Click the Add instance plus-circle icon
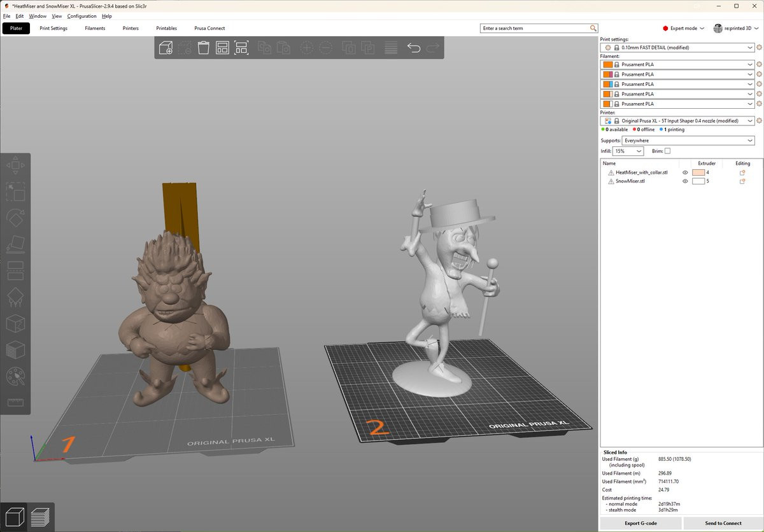The width and height of the screenshot is (764, 532). point(306,48)
